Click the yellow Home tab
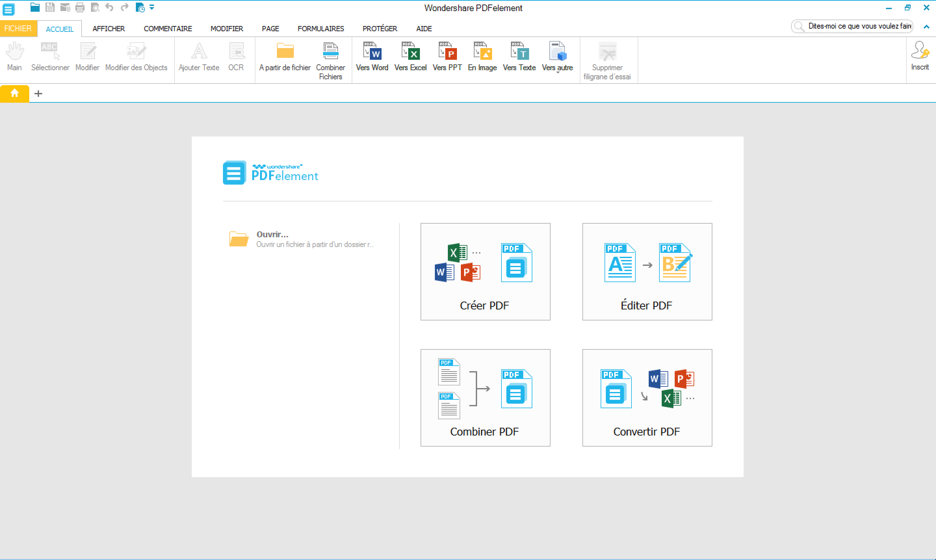This screenshot has height=560, width=936. [15, 93]
